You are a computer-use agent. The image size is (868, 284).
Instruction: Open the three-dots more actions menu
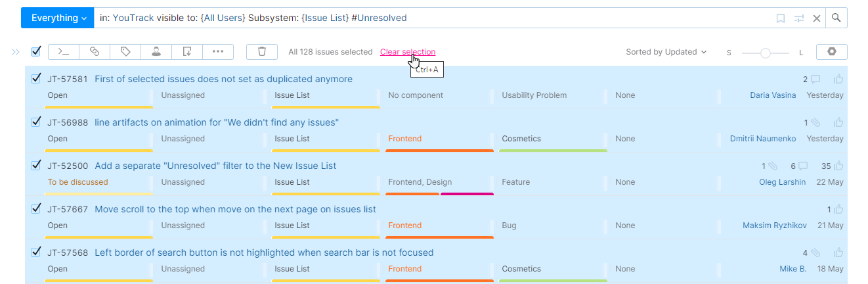point(218,52)
